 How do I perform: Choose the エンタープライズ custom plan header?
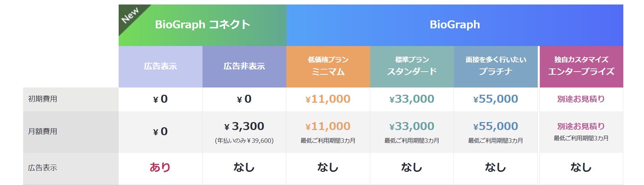click(581, 66)
